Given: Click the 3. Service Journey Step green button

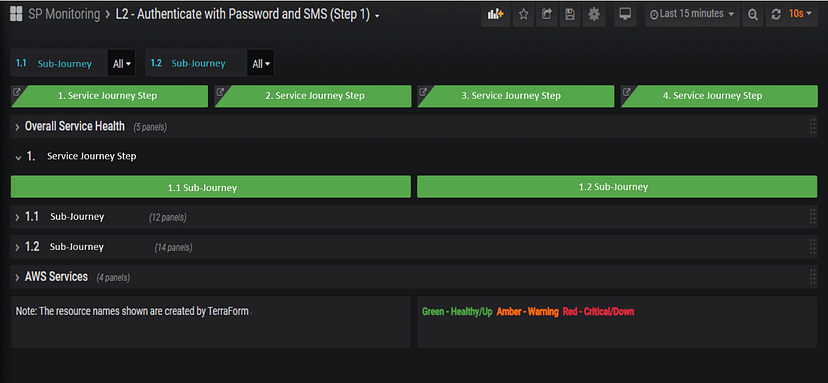Looking at the screenshot, I should tap(516, 96).
